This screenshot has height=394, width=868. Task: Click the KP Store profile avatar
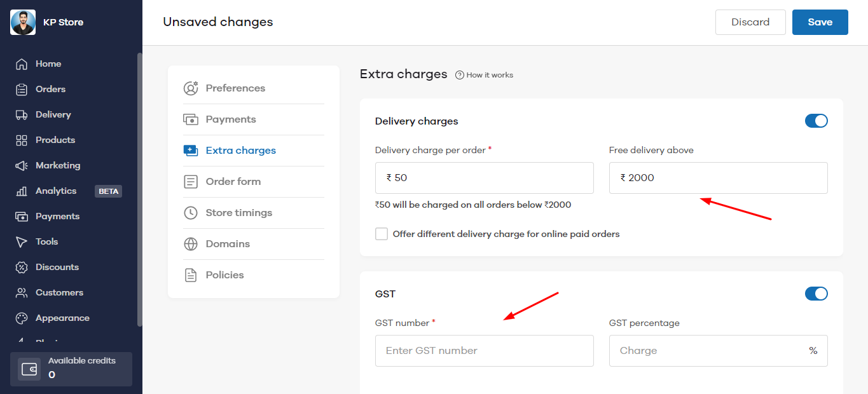point(23,22)
